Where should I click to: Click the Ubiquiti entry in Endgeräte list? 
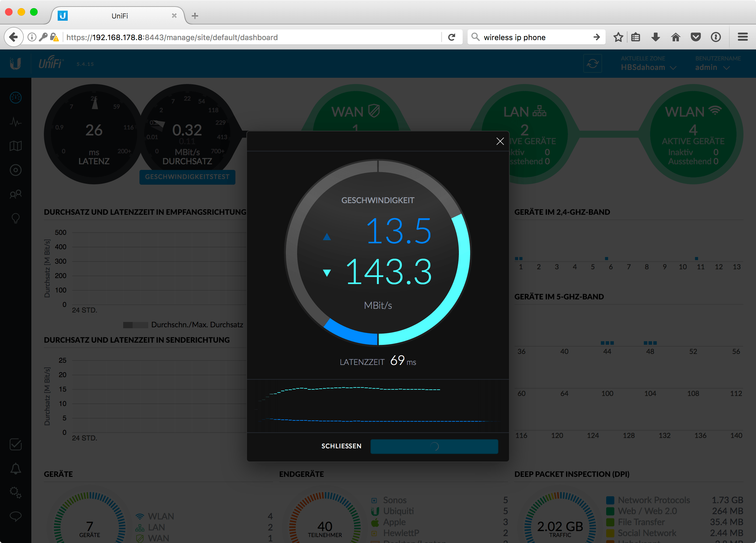click(x=439, y=511)
